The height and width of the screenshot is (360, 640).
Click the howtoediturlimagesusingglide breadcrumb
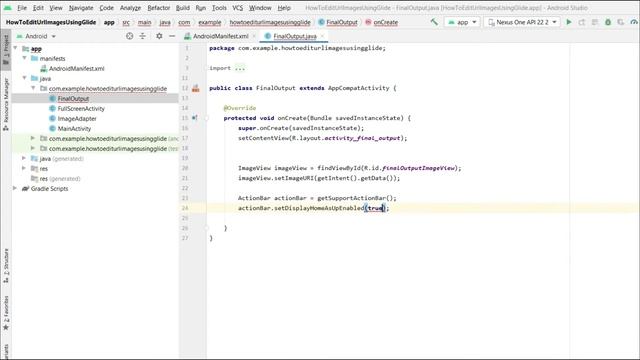270,22
